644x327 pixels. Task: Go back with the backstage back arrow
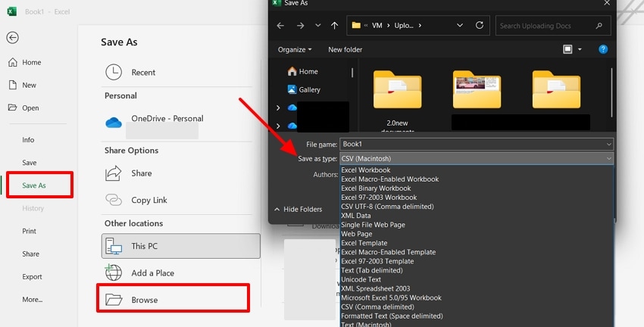(x=12, y=38)
